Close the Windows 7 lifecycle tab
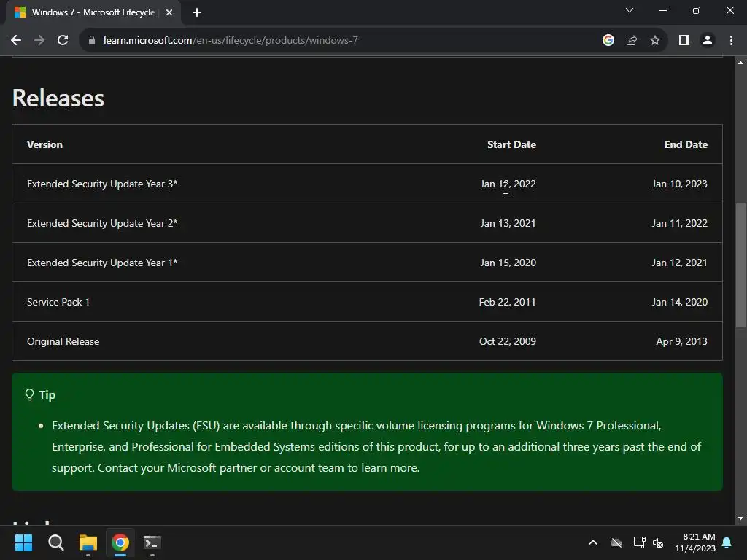This screenshot has width=747, height=560. pyautogui.click(x=169, y=12)
